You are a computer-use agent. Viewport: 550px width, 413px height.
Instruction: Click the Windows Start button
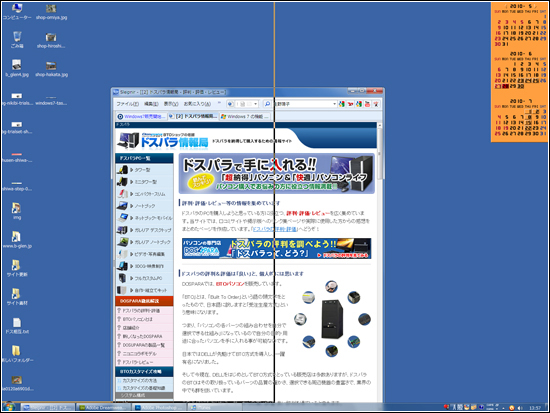pos(9,407)
